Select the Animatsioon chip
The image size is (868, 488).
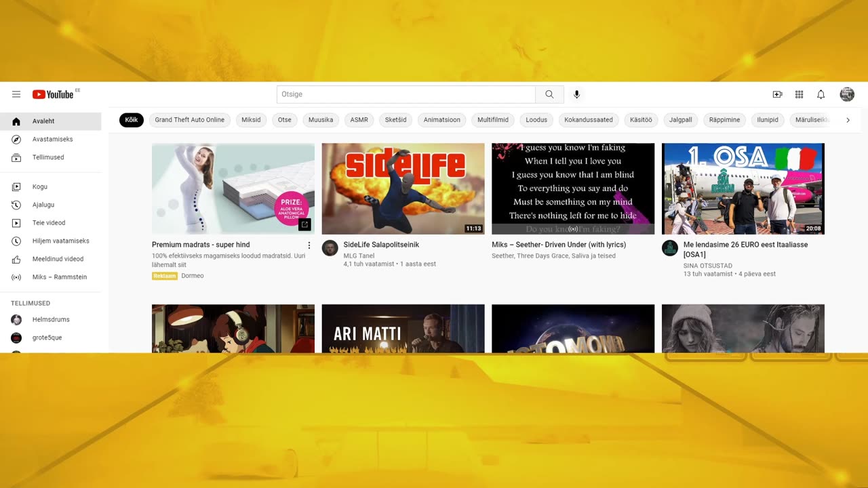(442, 120)
